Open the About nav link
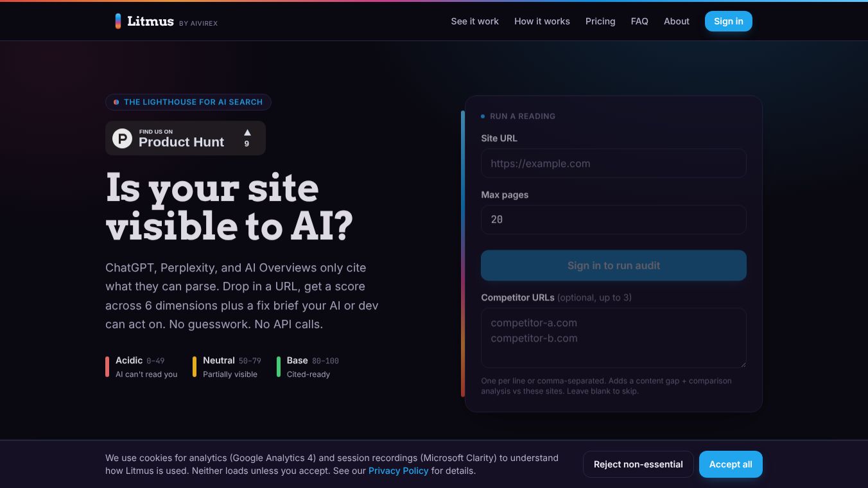Image resolution: width=868 pixels, height=488 pixels. coord(677,21)
